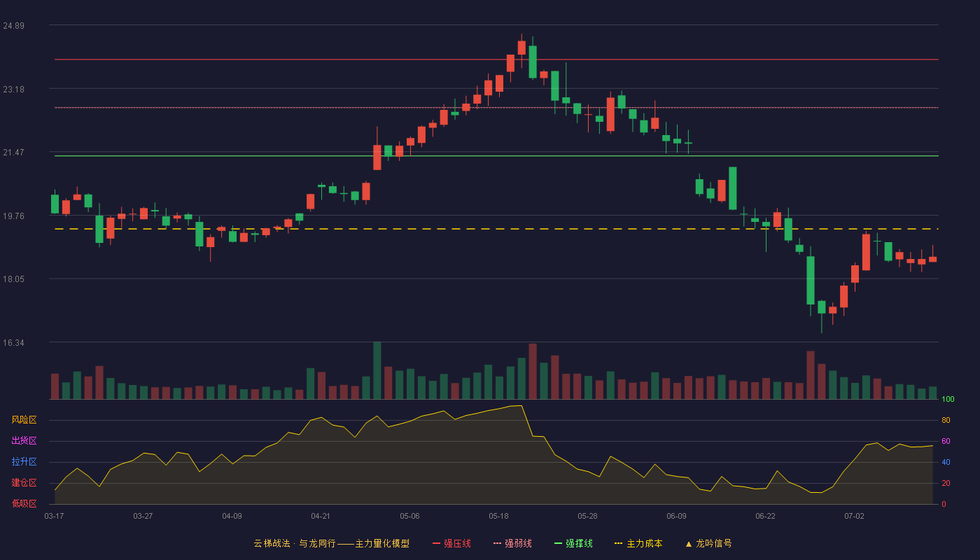This screenshot has width=980, height=560.
Task: Click the blue 40 indicator axis value
Action: 946,463
